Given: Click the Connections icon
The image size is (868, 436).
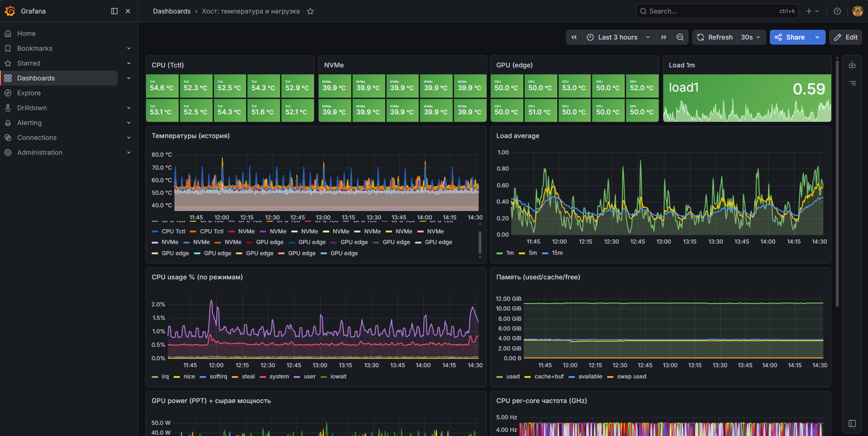Looking at the screenshot, I should pyautogui.click(x=8, y=138).
